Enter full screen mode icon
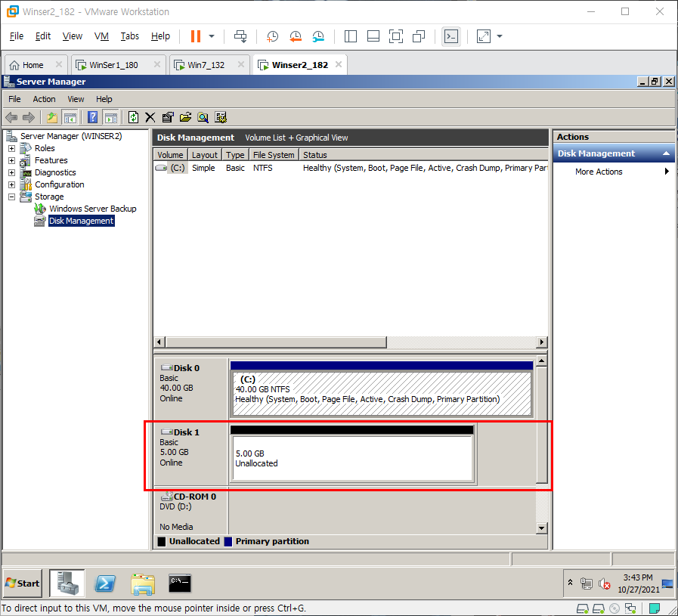The image size is (678, 616). click(x=395, y=36)
